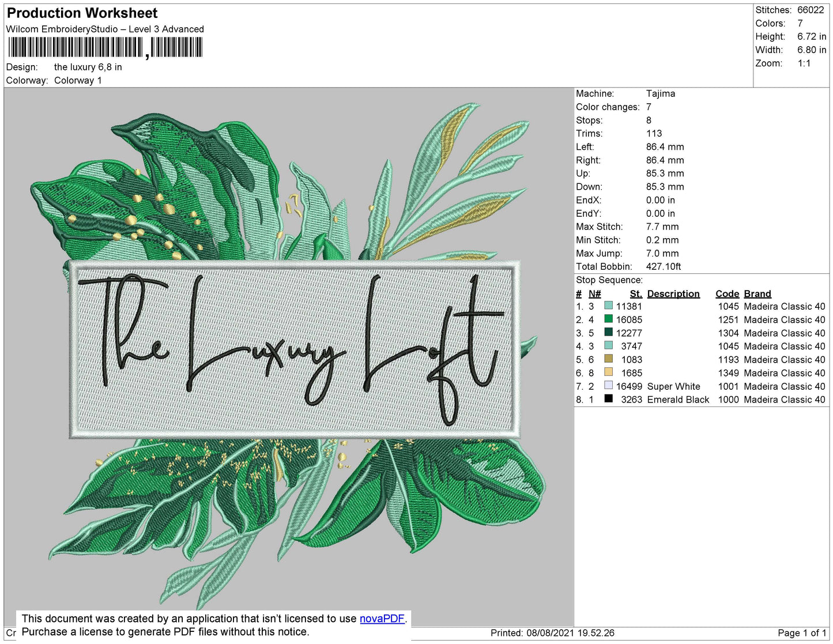833x644 pixels.
Task: Click thread code '1349'
Action: [x=728, y=373]
